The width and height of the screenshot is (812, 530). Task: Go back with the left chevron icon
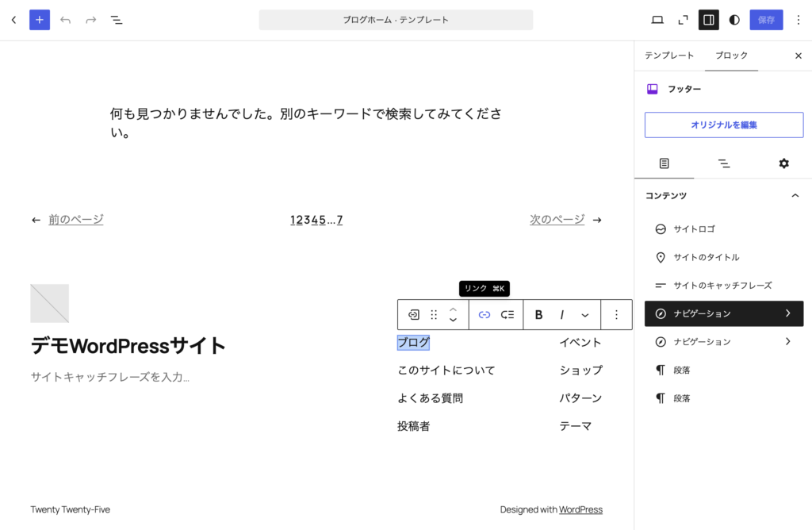[14, 20]
